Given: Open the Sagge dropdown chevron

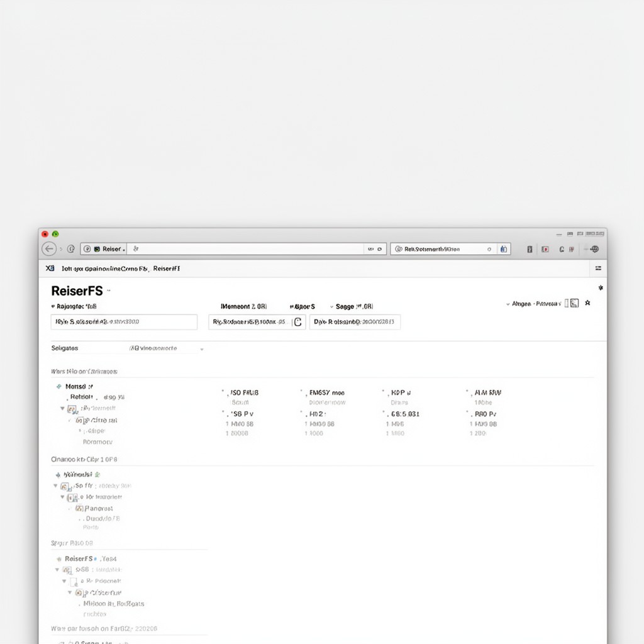Looking at the screenshot, I should point(332,307).
